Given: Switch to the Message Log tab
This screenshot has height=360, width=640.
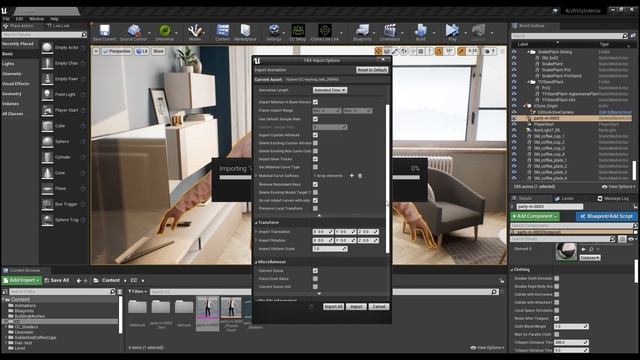Looking at the screenshot, I should [613, 198].
